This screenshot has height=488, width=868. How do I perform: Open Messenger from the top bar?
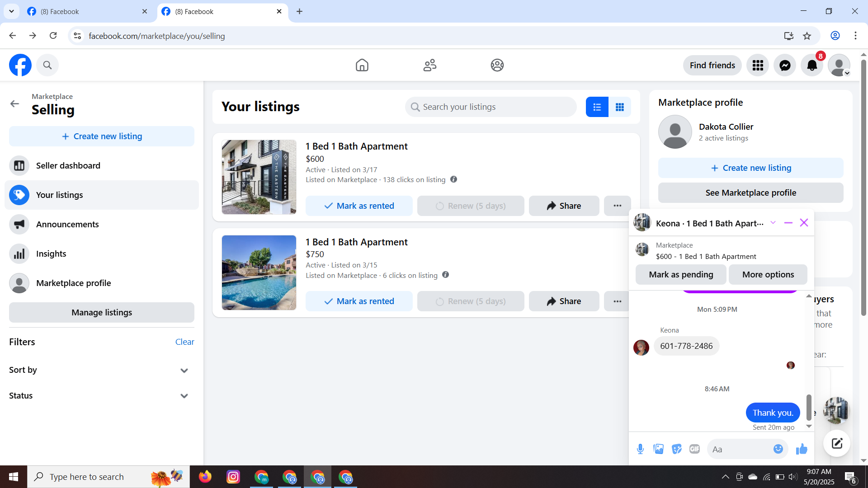point(785,66)
